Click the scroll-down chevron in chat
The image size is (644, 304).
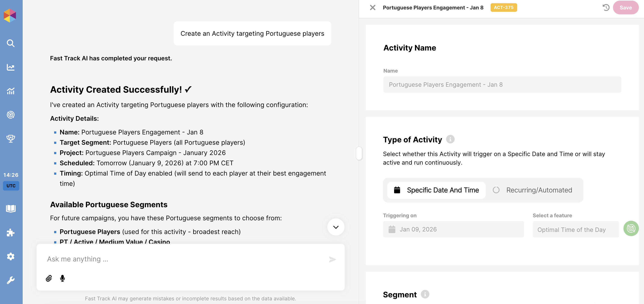(336, 227)
